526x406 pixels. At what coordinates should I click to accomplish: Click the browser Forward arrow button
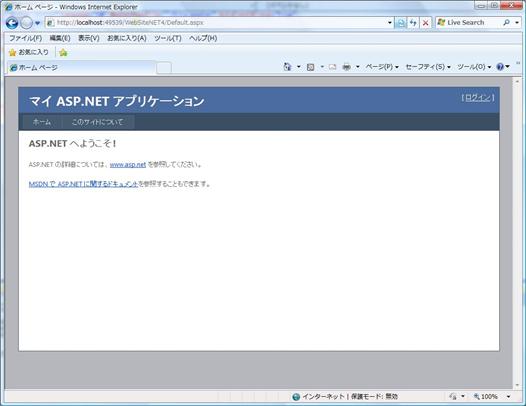[x=27, y=23]
